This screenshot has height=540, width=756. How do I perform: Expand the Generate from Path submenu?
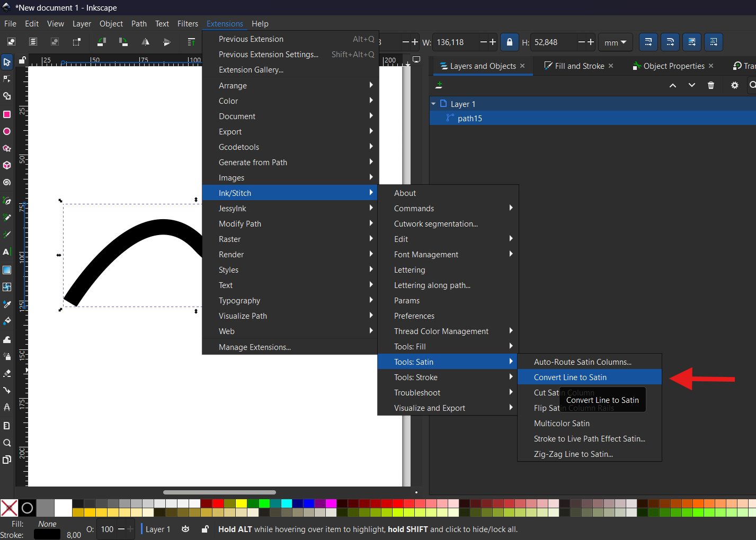(290, 163)
